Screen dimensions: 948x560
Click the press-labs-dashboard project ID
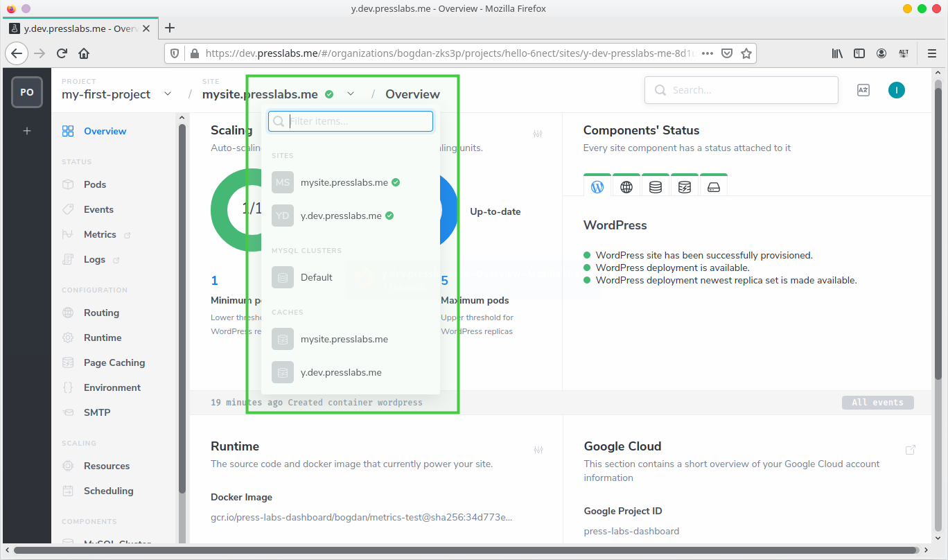click(x=631, y=531)
